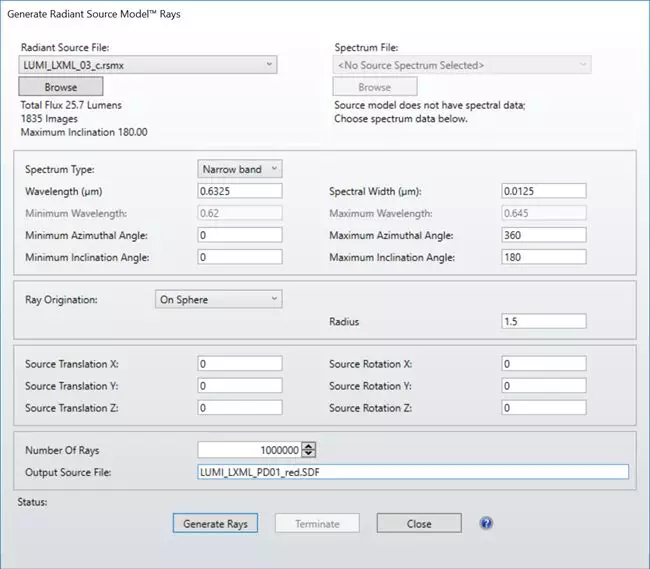
Task: Click the Source Translation Z field
Action: coord(240,408)
